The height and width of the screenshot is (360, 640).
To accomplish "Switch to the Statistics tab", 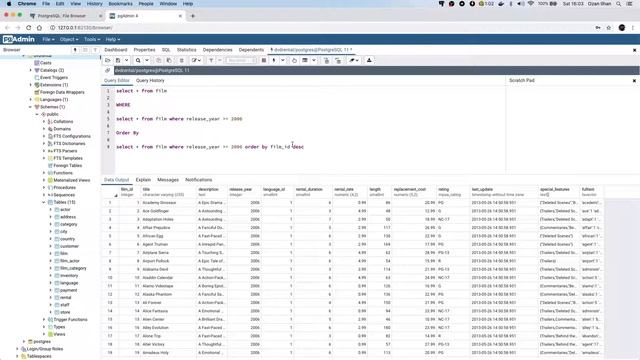I will pyautogui.click(x=187, y=50).
